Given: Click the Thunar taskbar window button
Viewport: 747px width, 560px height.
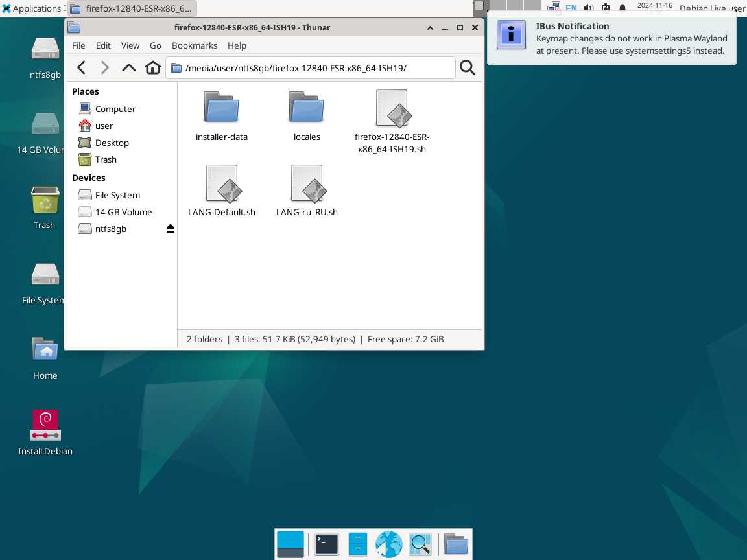Looking at the screenshot, I should pyautogui.click(x=132, y=8).
